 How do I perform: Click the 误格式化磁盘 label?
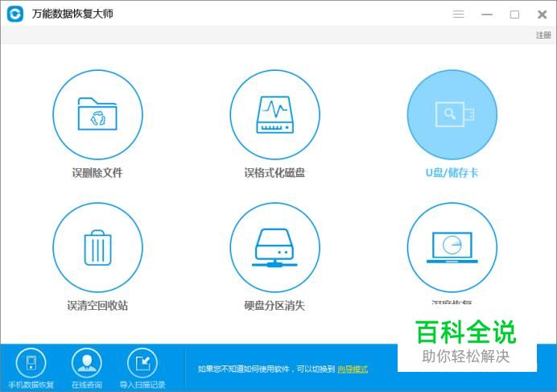click(274, 173)
